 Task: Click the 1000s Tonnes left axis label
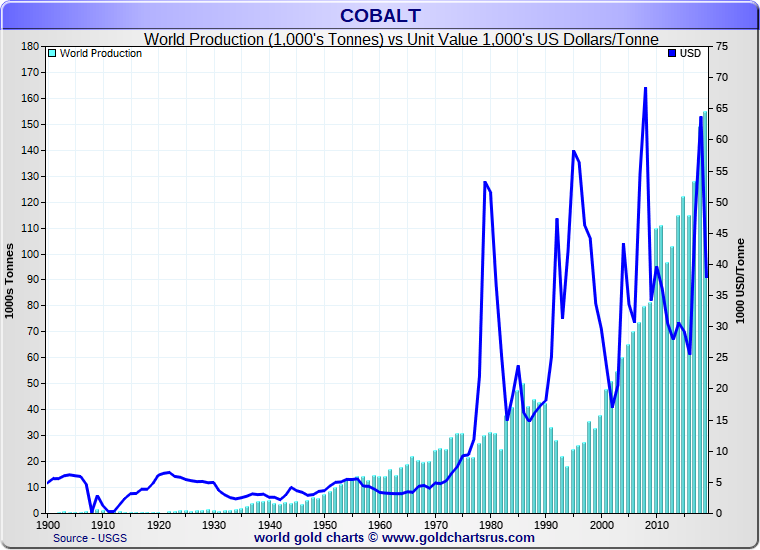point(10,280)
